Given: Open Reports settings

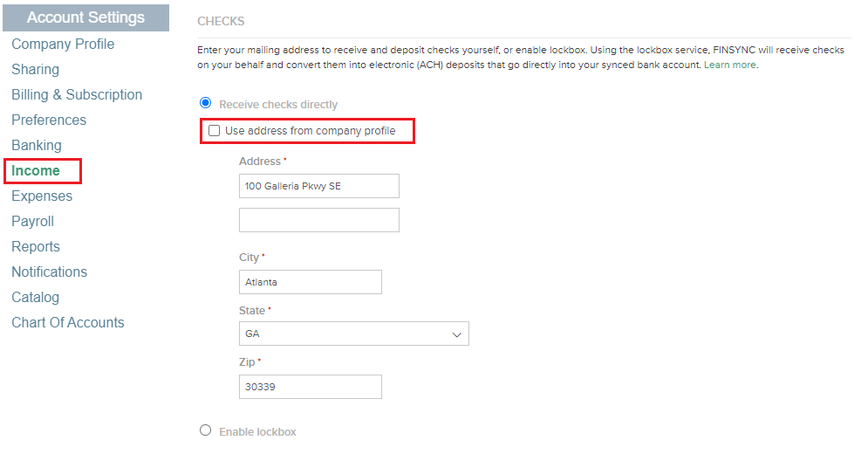Looking at the screenshot, I should pyautogui.click(x=36, y=246).
